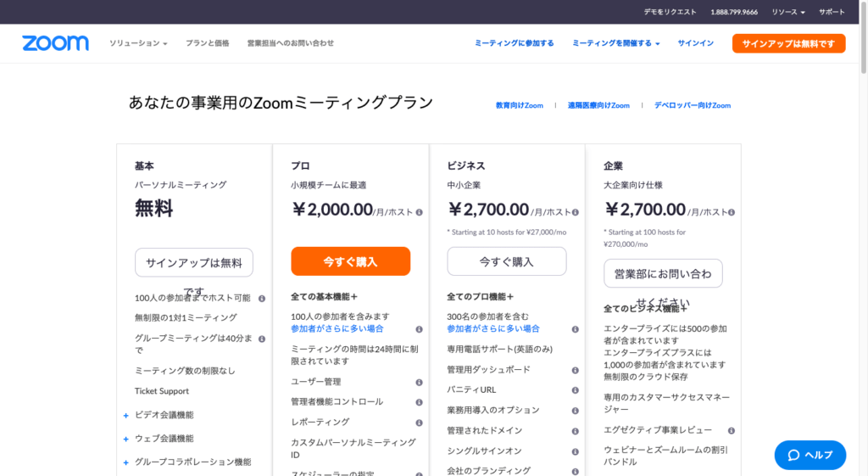Image resolution: width=868 pixels, height=476 pixels.
Task: Click 全てのプロ機能+ heading
Action: coord(481,297)
